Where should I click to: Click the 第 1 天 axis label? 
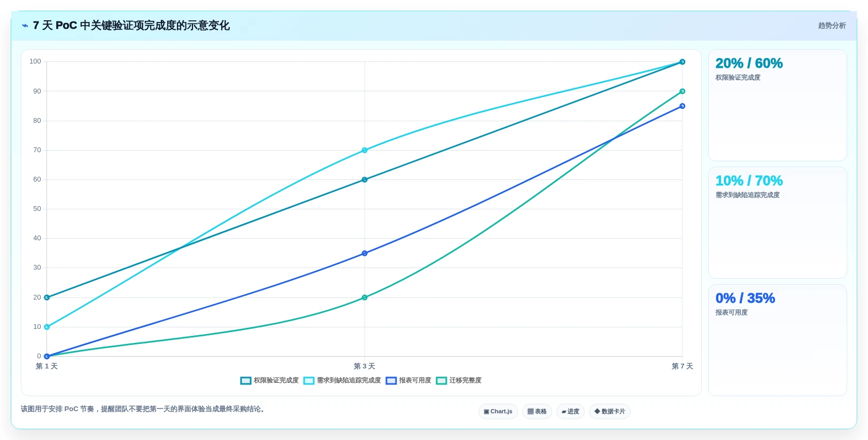[x=46, y=366]
